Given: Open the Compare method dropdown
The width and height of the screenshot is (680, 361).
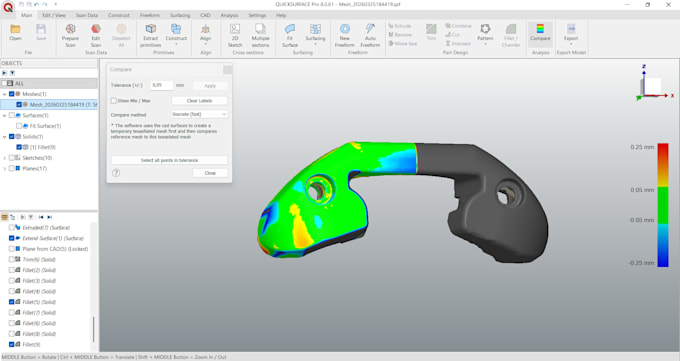Looking at the screenshot, I should [199, 114].
